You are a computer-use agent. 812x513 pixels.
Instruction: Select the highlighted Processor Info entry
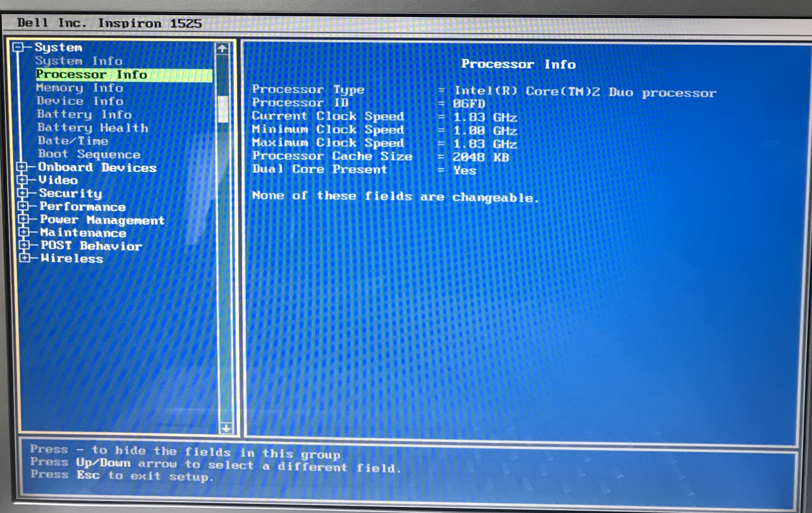click(x=124, y=74)
